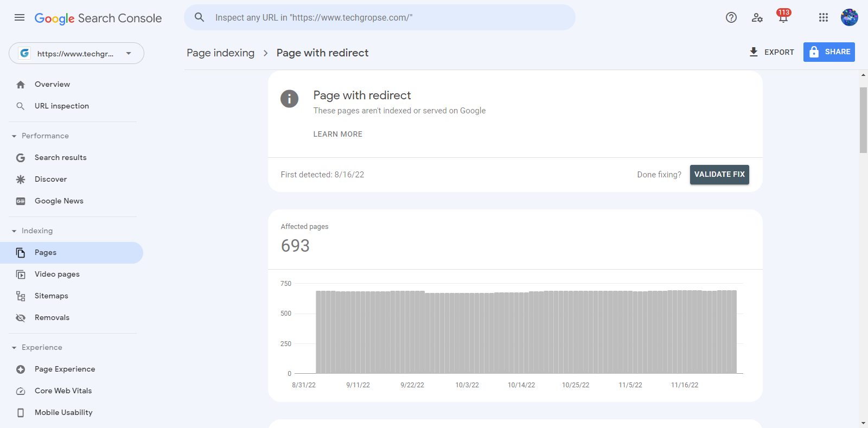
Task: Click the Export button label
Action: 779,52
